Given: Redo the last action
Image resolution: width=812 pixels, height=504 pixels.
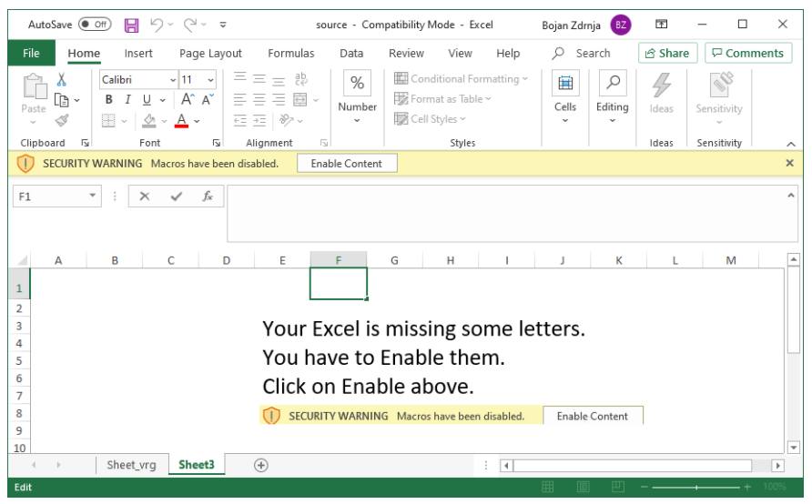Looking at the screenshot, I should (190, 25).
